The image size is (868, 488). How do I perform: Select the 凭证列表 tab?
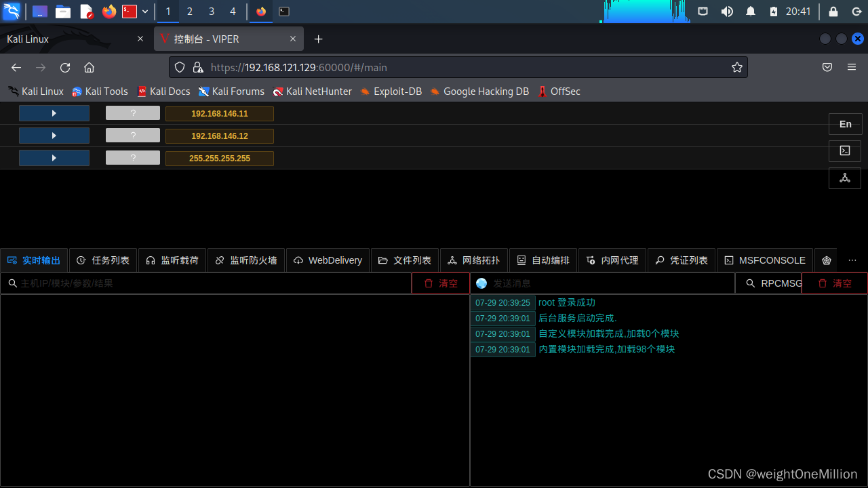point(682,260)
